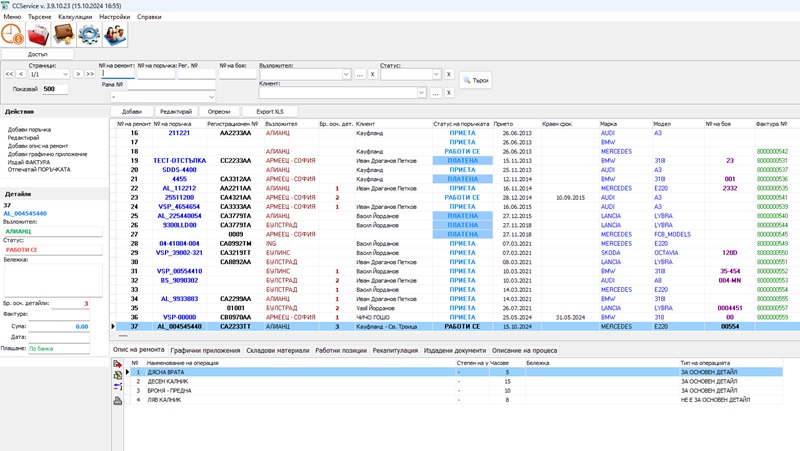The width and height of the screenshot is (800, 451).
Task: Clear Възложител filter with X button
Action: 372,74
